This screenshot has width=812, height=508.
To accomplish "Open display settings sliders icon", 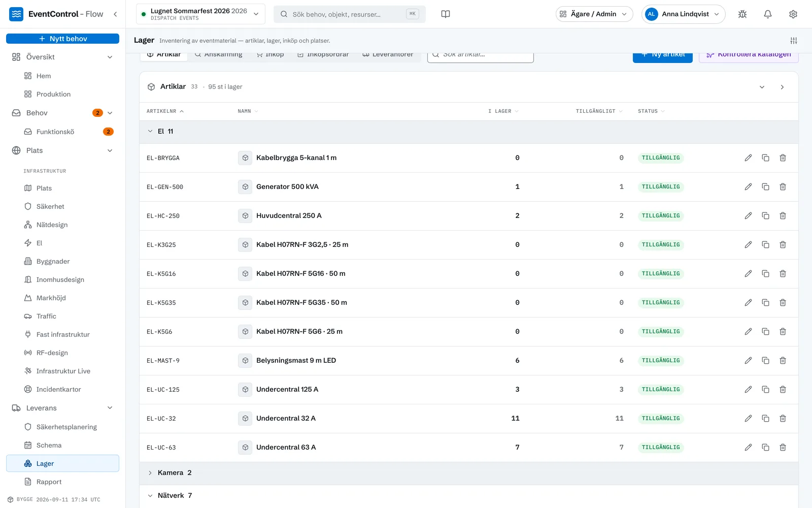I will [794, 41].
